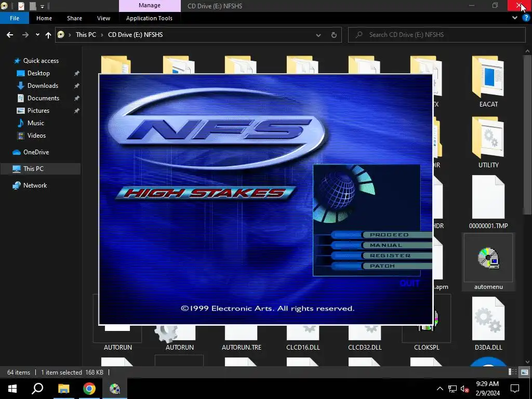The width and height of the screenshot is (532, 399).
Task: Select the 00000001.TMP file
Action: tap(488, 202)
